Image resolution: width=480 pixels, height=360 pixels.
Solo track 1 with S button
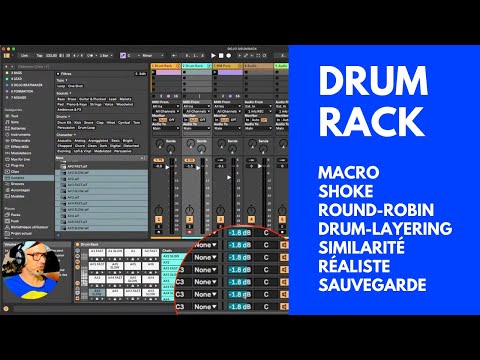pyautogui.click(x=159, y=227)
